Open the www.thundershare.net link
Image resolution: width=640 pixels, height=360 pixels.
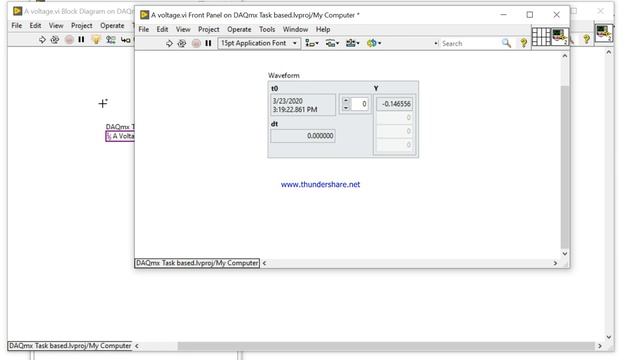[x=320, y=184]
